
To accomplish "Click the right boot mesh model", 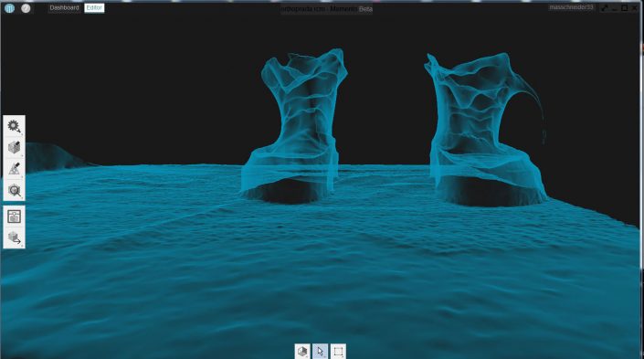I will point(486,129).
